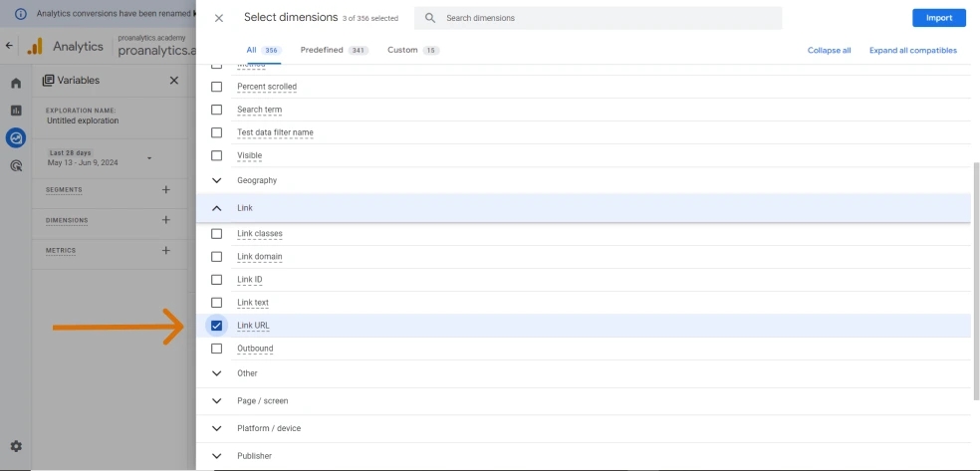
Task: Check the Link ID checkbox
Action: click(x=216, y=279)
